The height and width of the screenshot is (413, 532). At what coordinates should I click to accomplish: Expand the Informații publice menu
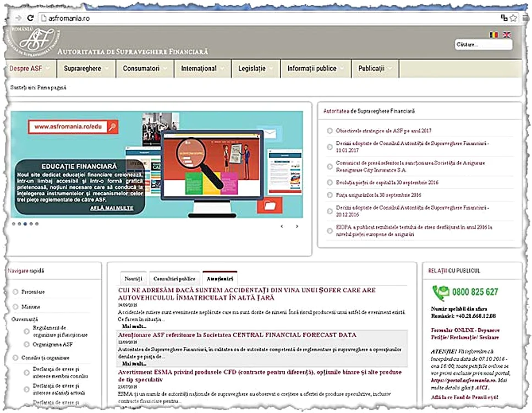click(x=316, y=69)
